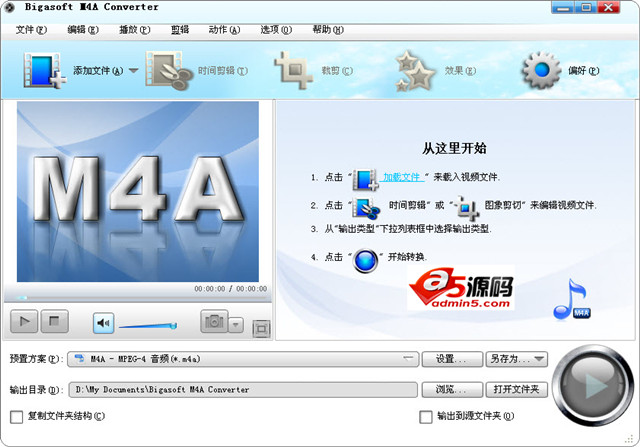Click the 设置... button
The width and height of the screenshot is (640, 447).
pyautogui.click(x=452, y=359)
